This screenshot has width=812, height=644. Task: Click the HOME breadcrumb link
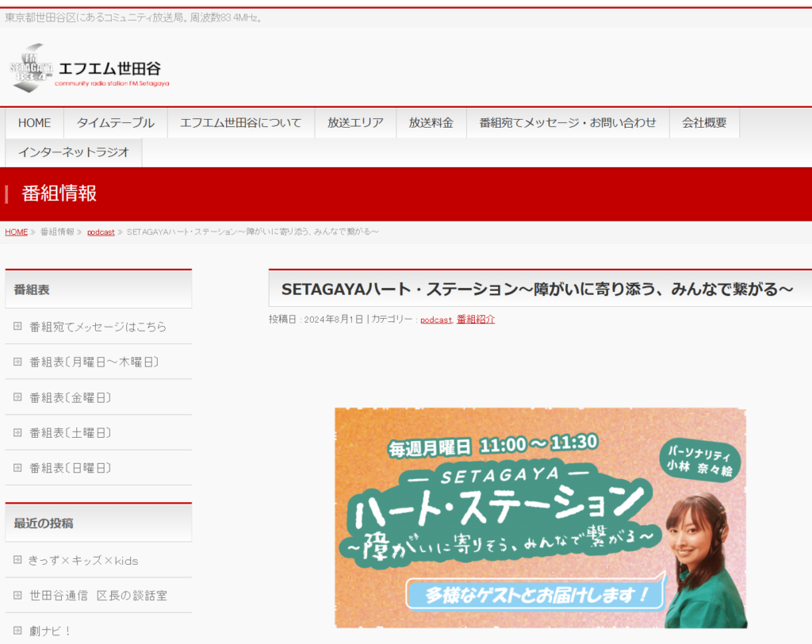pyautogui.click(x=16, y=232)
